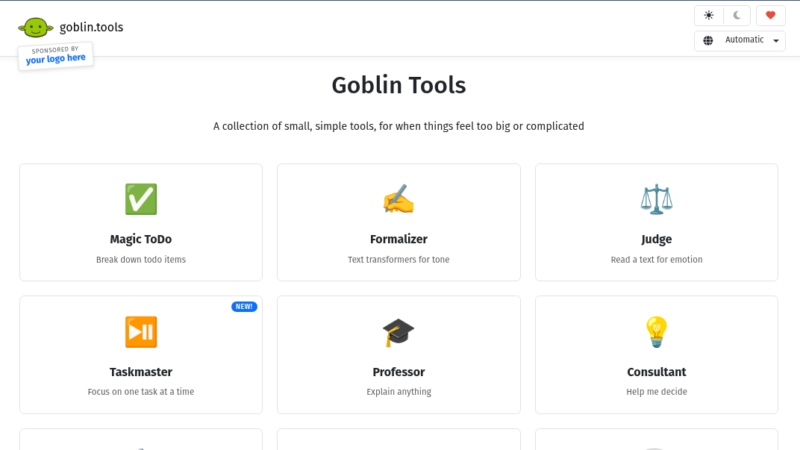Click the tagline about small simple tools
800x450 pixels.
(x=398, y=126)
